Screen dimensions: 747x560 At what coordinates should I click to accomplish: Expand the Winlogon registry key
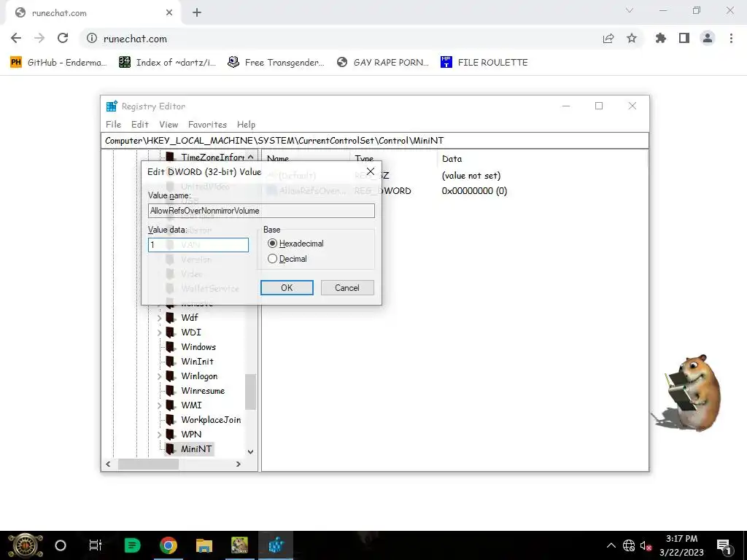(x=160, y=376)
